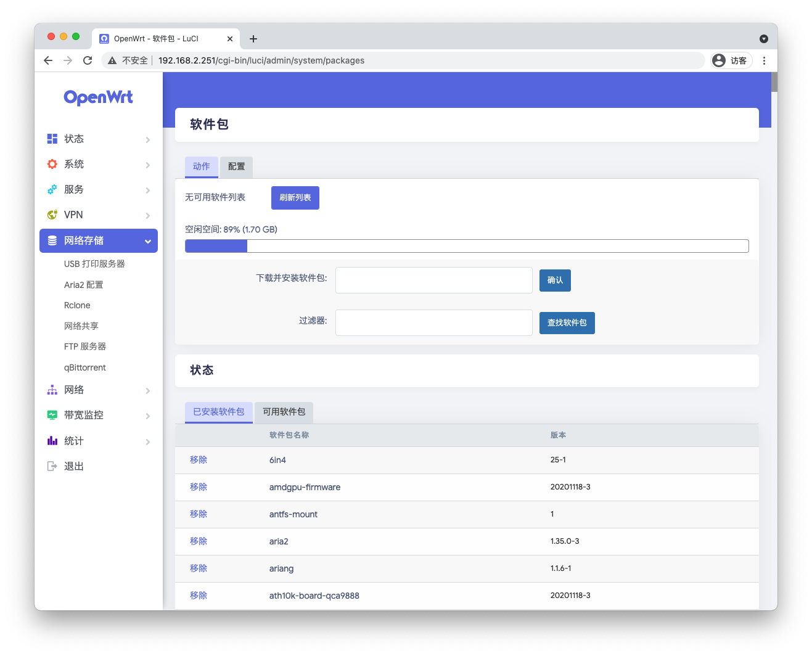812x656 pixels.
Task: Focus the 过滤器 text input field
Action: click(433, 322)
